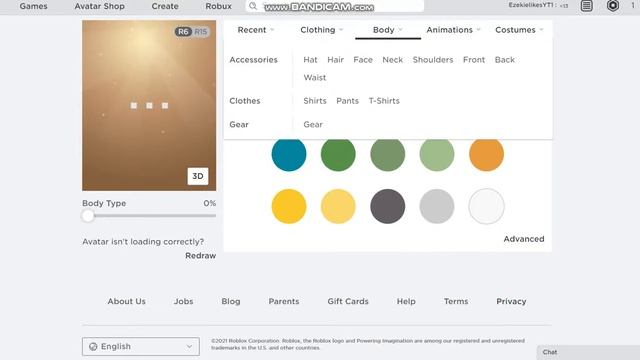
Task: Open the Chat panel
Action: (x=588, y=352)
